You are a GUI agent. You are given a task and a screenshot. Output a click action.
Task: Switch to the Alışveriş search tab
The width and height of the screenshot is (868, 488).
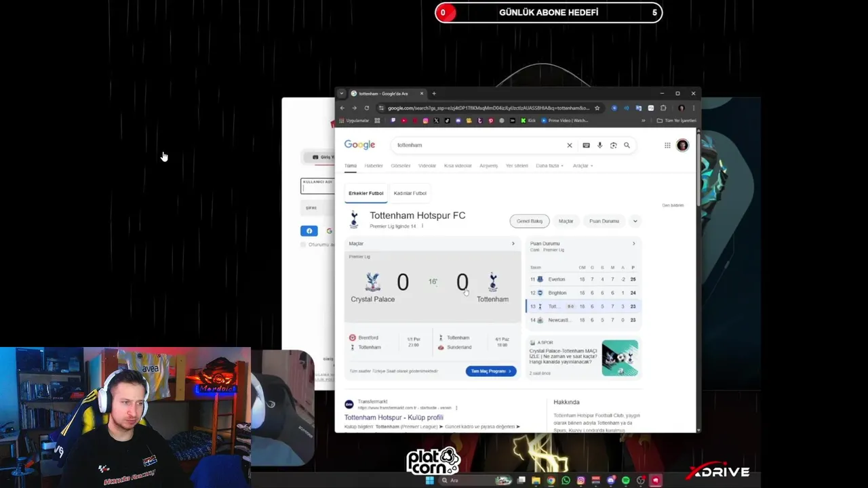coord(489,165)
